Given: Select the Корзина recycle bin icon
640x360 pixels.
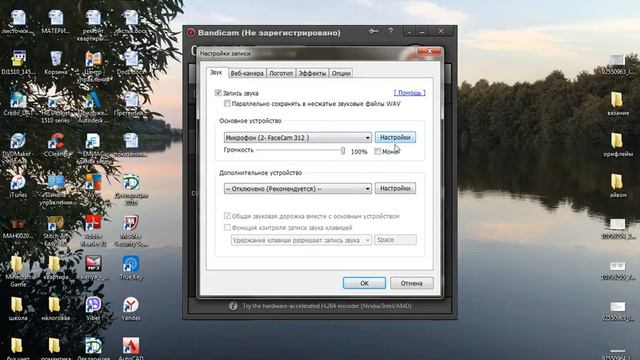Looking at the screenshot, I should tap(56, 62).
